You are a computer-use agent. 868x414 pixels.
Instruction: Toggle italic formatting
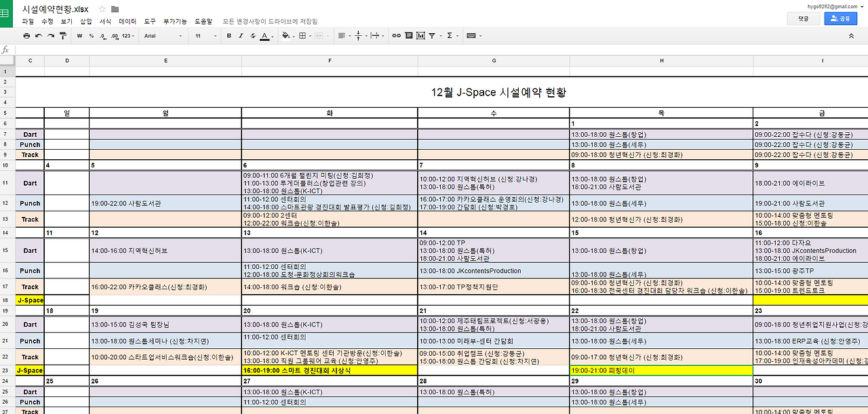point(240,35)
